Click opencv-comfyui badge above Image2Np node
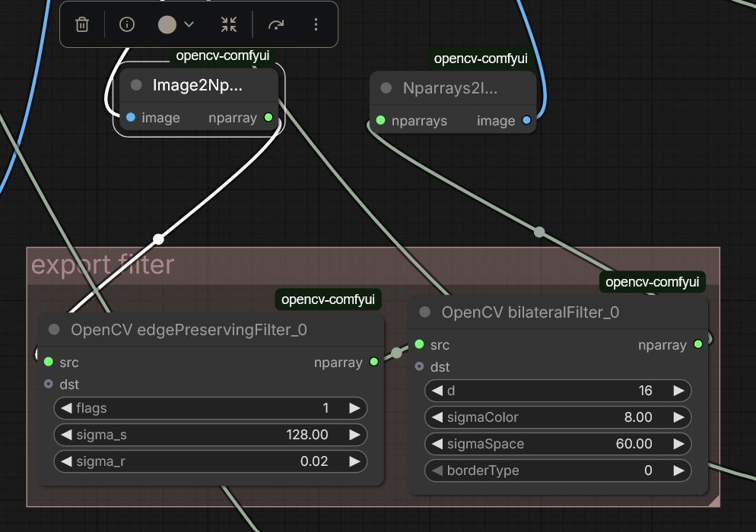The width and height of the screenshot is (756, 532). tap(222, 55)
